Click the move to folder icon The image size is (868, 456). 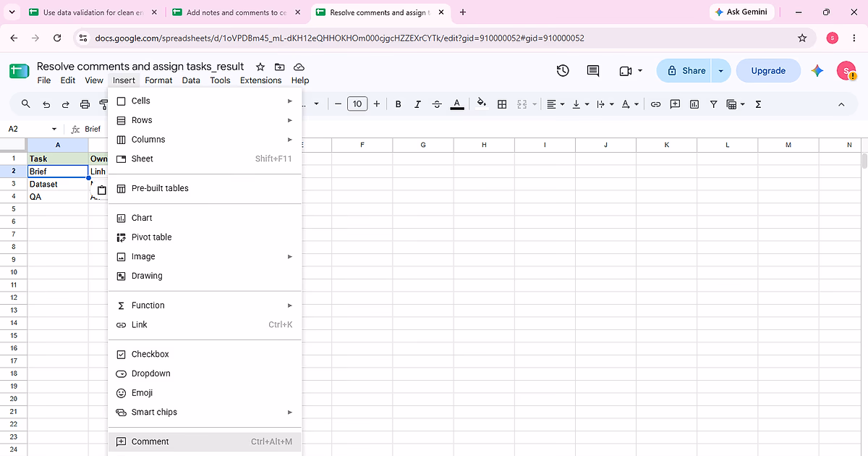tap(279, 67)
